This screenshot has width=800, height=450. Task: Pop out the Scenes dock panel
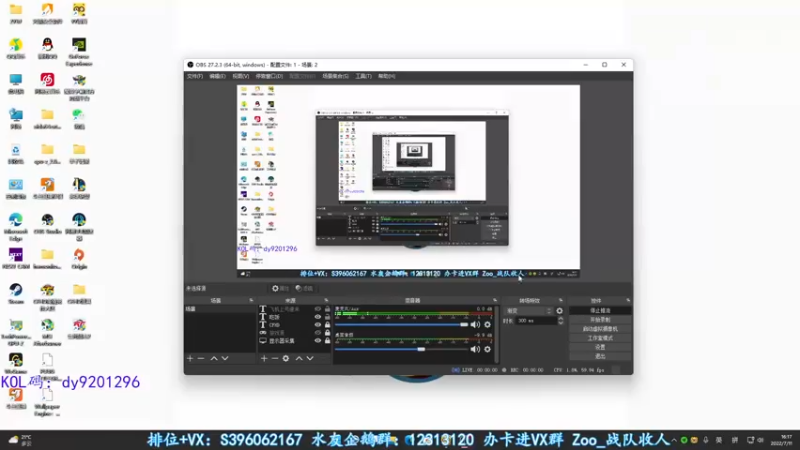pyautogui.click(x=251, y=301)
